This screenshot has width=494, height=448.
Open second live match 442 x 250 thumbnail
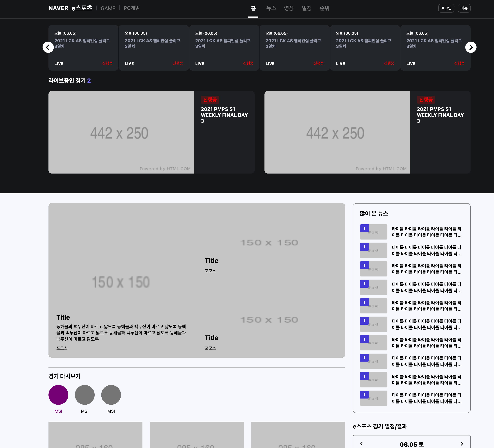click(337, 132)
